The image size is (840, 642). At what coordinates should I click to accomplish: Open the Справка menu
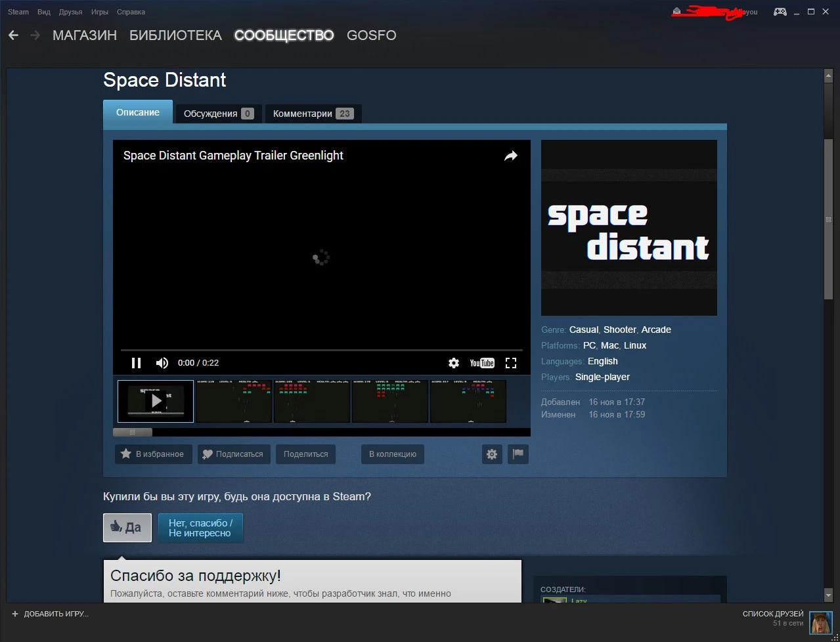(x=131, y=12)
